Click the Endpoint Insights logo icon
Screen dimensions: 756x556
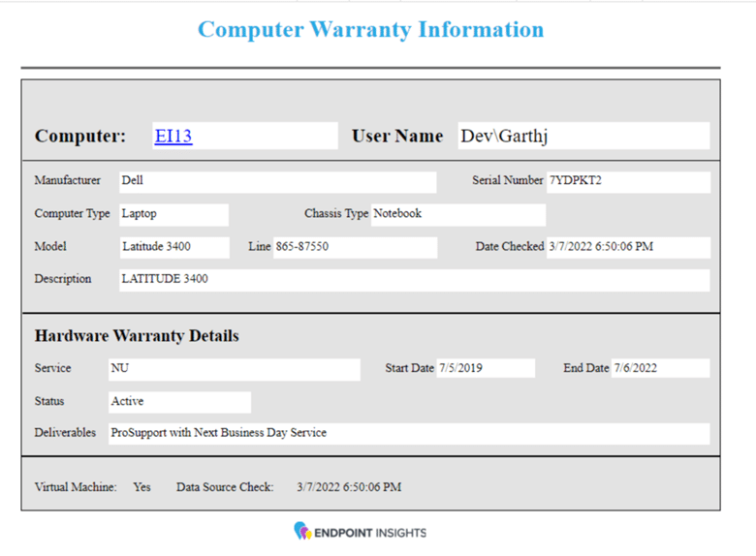302,531
